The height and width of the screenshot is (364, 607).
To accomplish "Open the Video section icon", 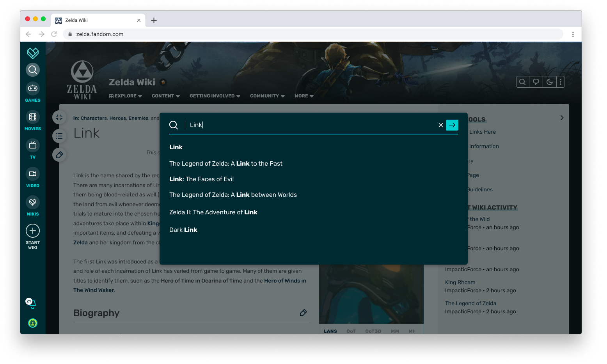I will (x=33, y=174).
